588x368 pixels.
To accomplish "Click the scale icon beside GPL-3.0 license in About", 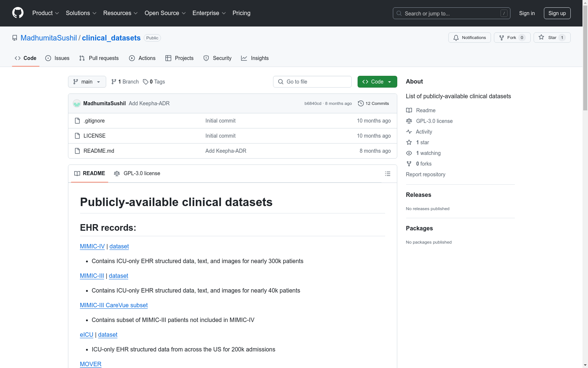I will tap(409, 121).
